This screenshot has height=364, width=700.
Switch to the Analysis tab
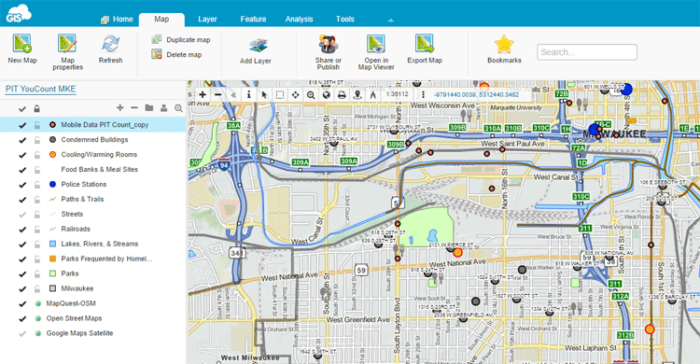(299, 19)
